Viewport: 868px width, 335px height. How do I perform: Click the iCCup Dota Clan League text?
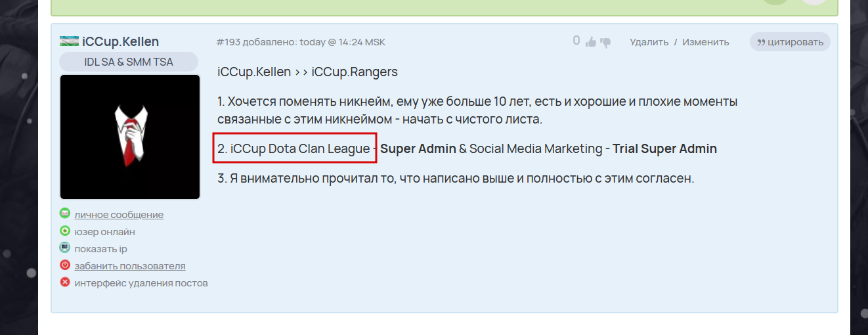pyautogui.click(x=300, y=149)
